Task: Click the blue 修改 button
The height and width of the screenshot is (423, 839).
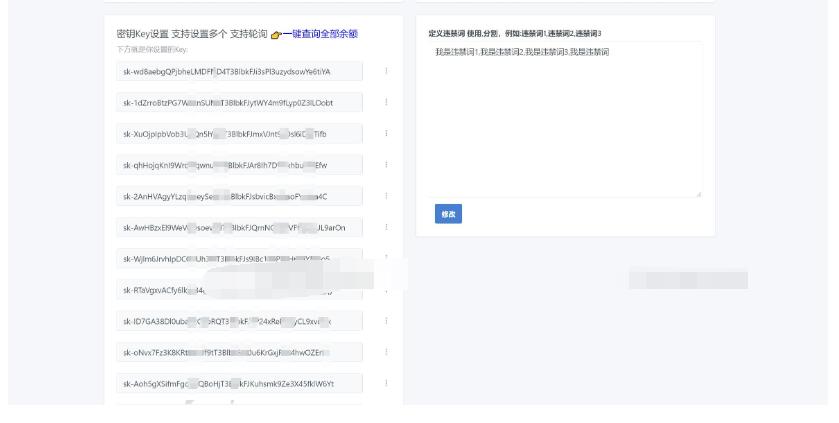Action: click(448, 214)
